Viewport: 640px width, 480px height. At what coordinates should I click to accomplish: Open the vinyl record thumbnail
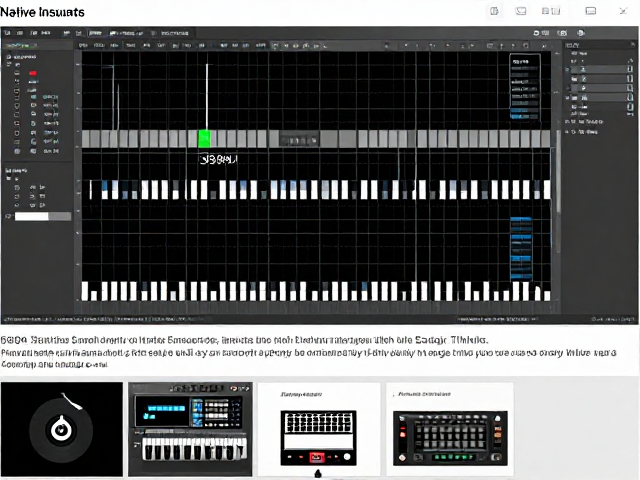pos(62,429)
